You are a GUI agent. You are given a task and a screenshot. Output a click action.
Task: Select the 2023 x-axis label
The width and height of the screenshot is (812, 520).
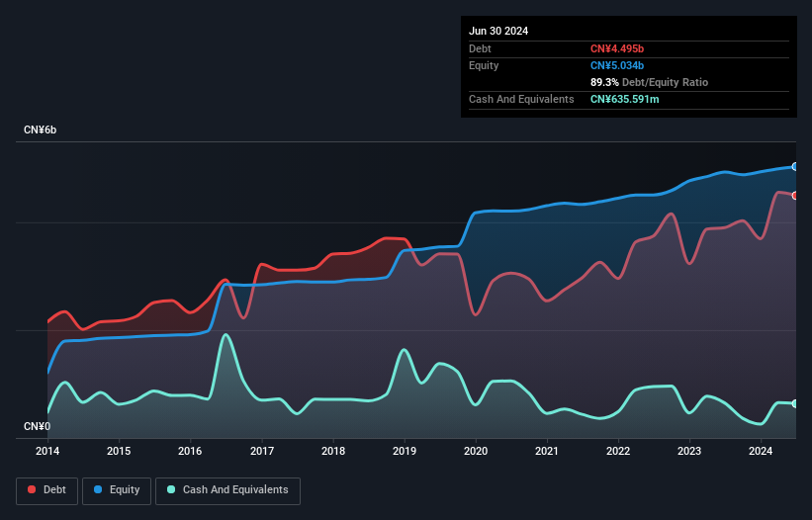[x=689, y=451]
